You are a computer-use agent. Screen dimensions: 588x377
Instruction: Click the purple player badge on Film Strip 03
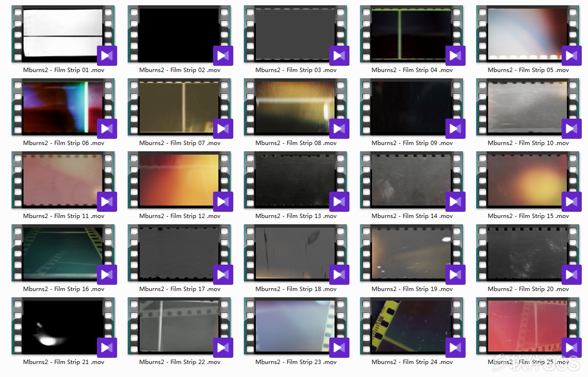[x=339, y=56]
